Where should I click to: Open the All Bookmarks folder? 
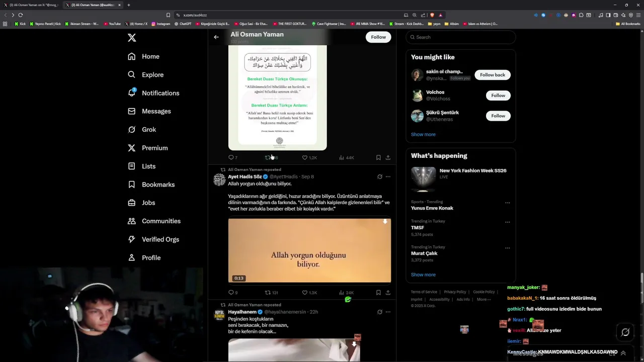pyautogui.click(x=628, y=24)
